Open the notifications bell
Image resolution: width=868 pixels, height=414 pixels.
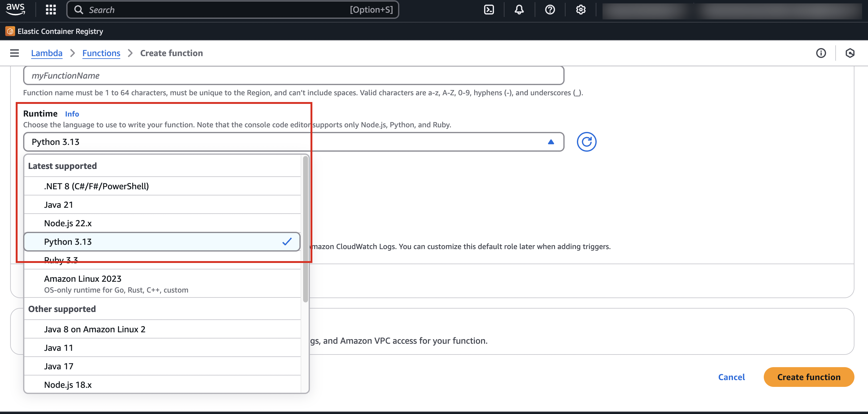tap(519, 10)
